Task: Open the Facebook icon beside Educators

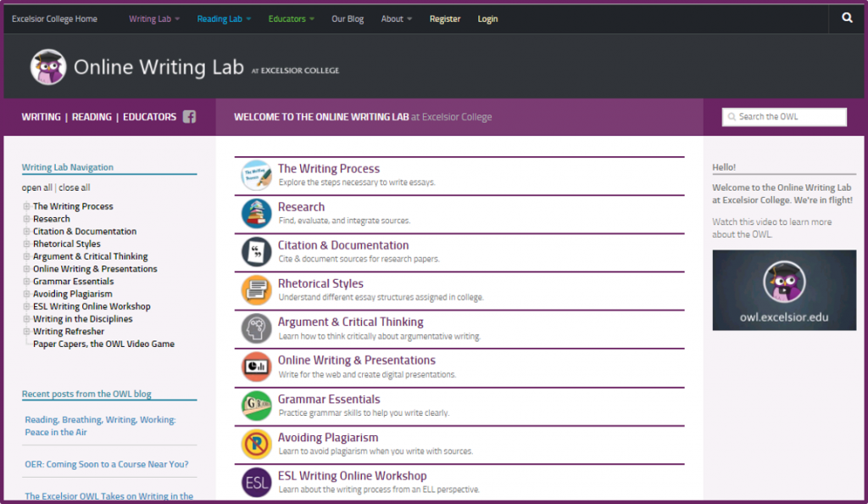Action: [x=189, y=117]
